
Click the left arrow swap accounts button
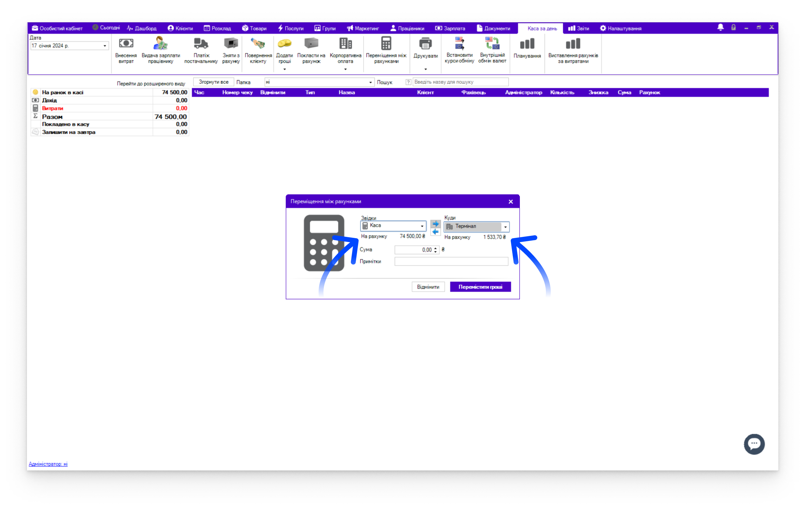point(435,232)
